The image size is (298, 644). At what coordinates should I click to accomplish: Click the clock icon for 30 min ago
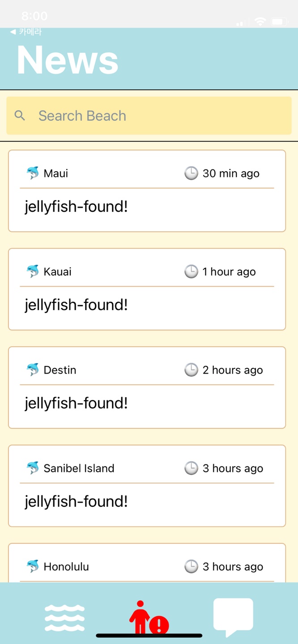(x=191, y=173)
